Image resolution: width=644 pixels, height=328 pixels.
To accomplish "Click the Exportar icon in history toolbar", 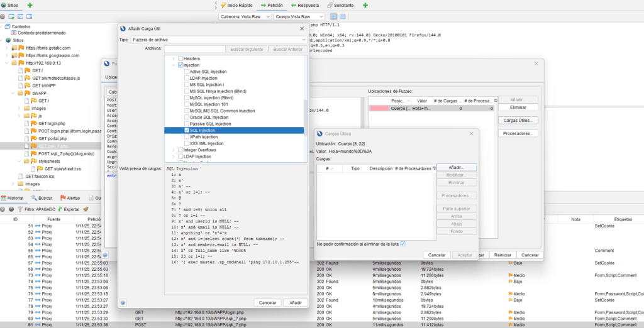I will 60,209.
